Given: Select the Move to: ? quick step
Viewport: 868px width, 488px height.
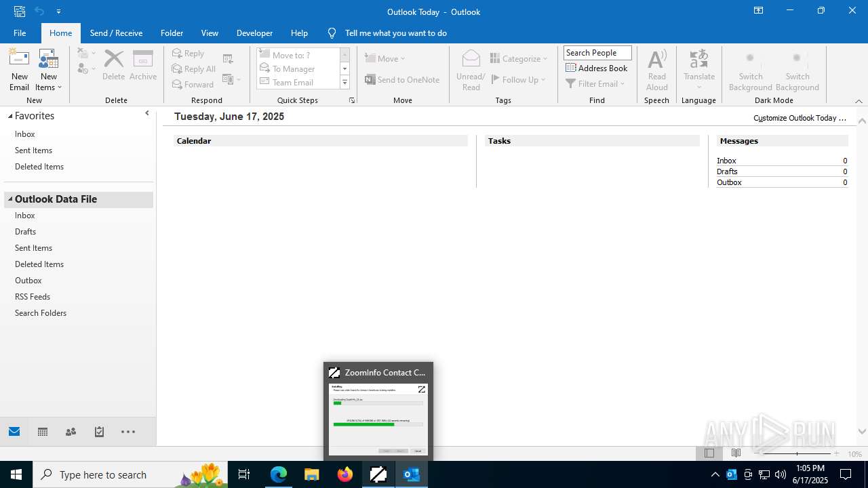Looking at the screenshot, I should (298, 55).
